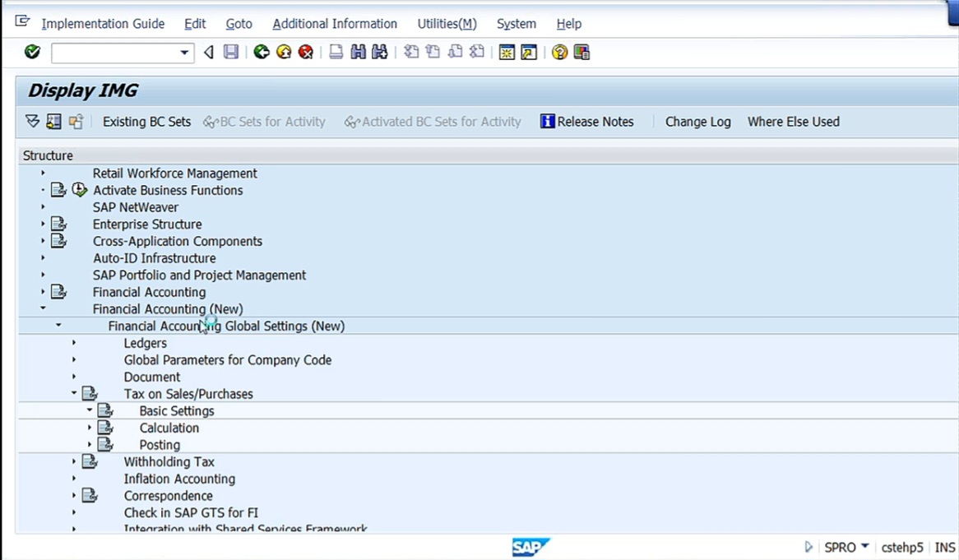Expand the SAP NetWeaver node
Viewport: 959px width, 560px height.
(43, 206)
